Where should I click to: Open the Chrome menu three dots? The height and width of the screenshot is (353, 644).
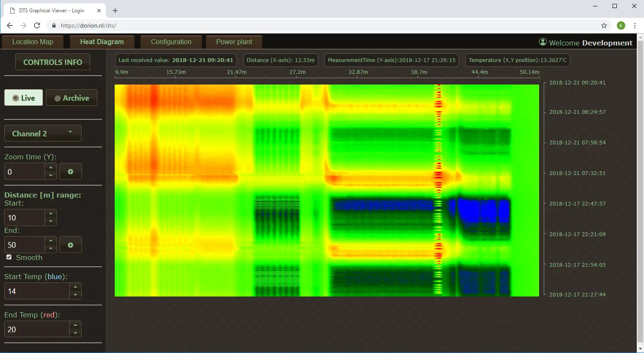[635, 25]
